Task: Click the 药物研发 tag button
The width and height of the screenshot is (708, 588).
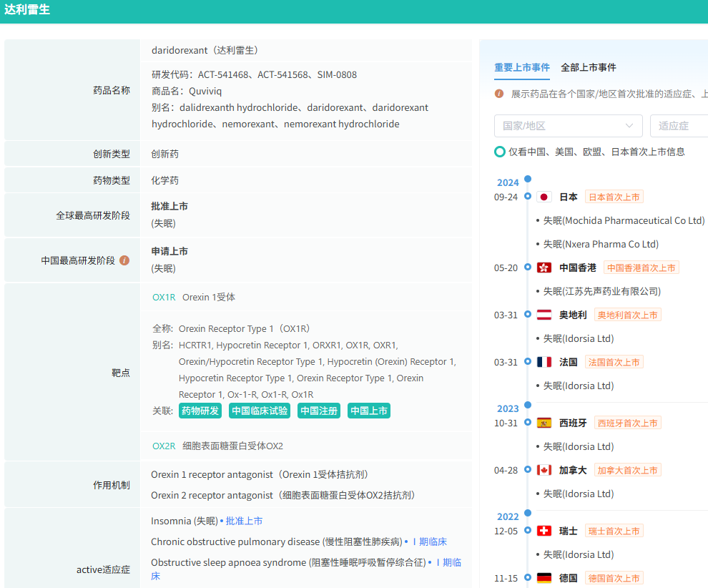Action: (200, 411)
